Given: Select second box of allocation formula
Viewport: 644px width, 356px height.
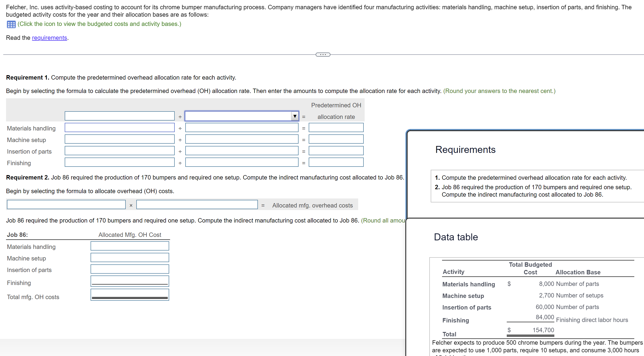Looking at the screenshot, I should [197, 204].
